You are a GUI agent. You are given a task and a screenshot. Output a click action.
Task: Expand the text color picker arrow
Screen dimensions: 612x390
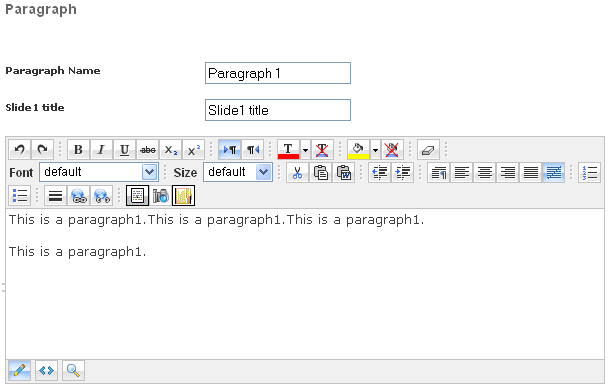click(x=305, y=150)
